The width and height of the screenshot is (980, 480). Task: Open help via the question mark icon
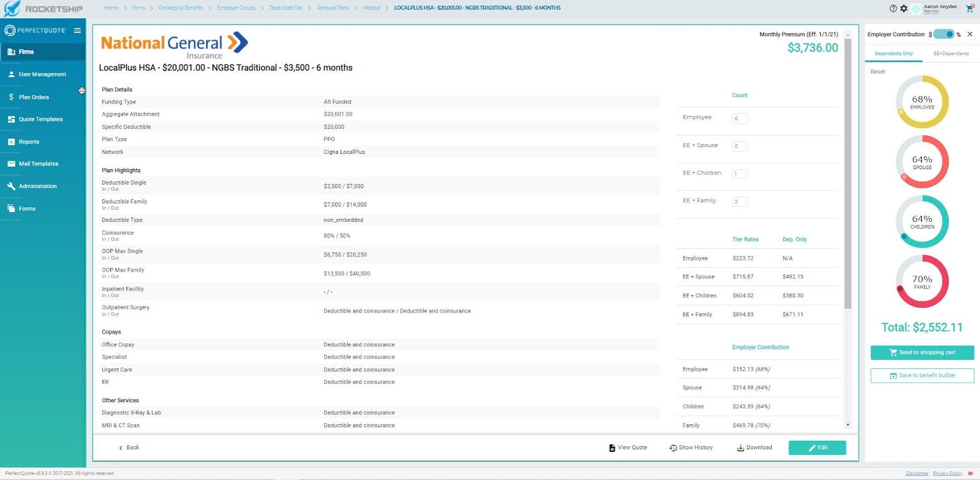tap(893, 9)
